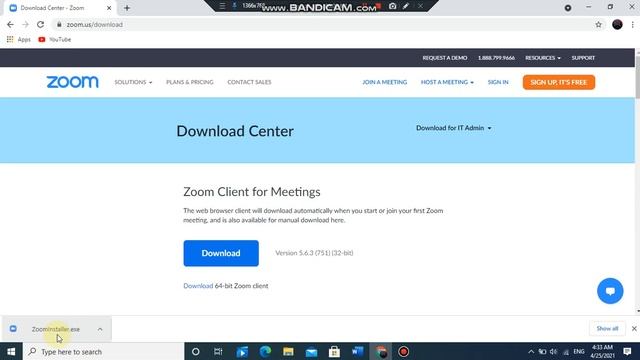The width and height of the screenshot is (640, 360).
Task: Click Show all downloads
Action: (x=607, y=329)
